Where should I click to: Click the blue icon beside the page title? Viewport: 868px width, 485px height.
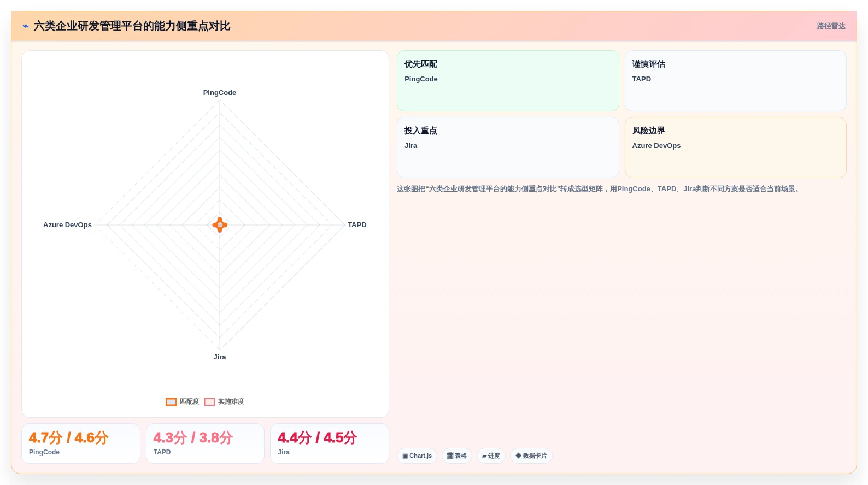click(x=26, y=26)
